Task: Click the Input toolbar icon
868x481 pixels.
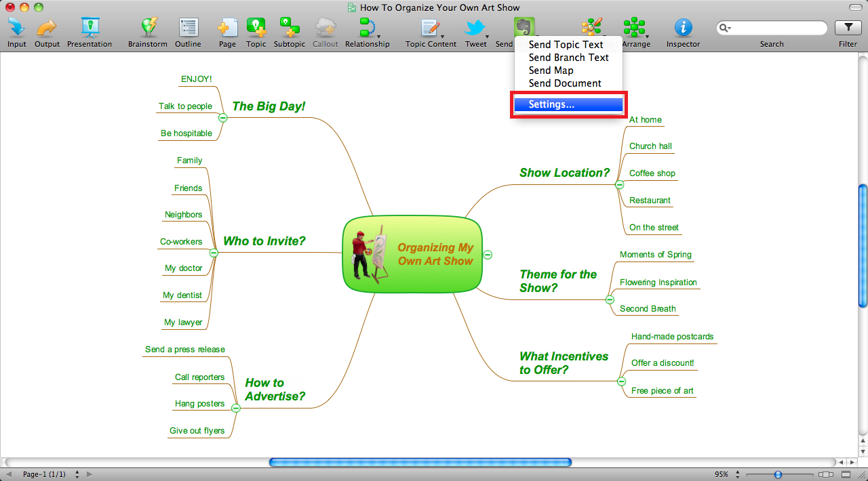Action: 17,28
